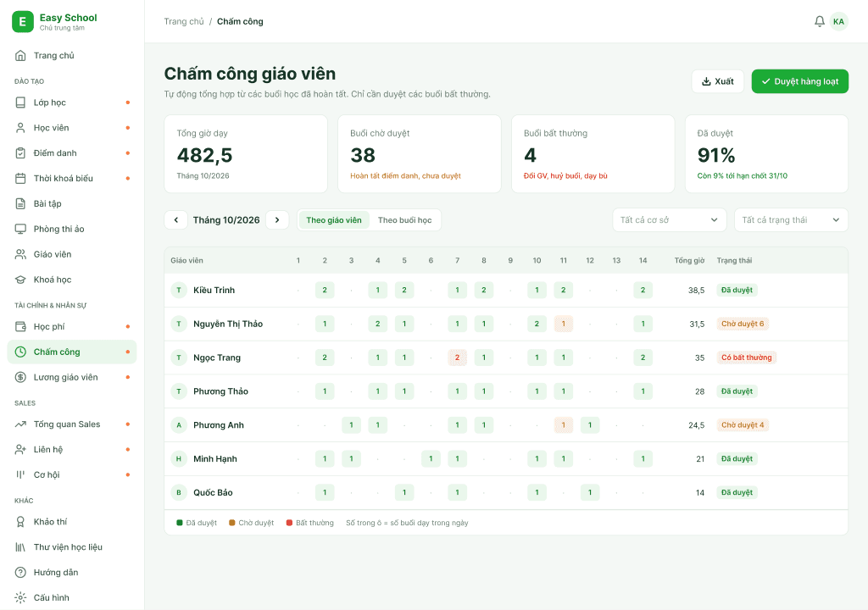Viewport: 868px width, 610px height.
Task: Open Lớp học in the sidebar
Action: coord(72,103)
